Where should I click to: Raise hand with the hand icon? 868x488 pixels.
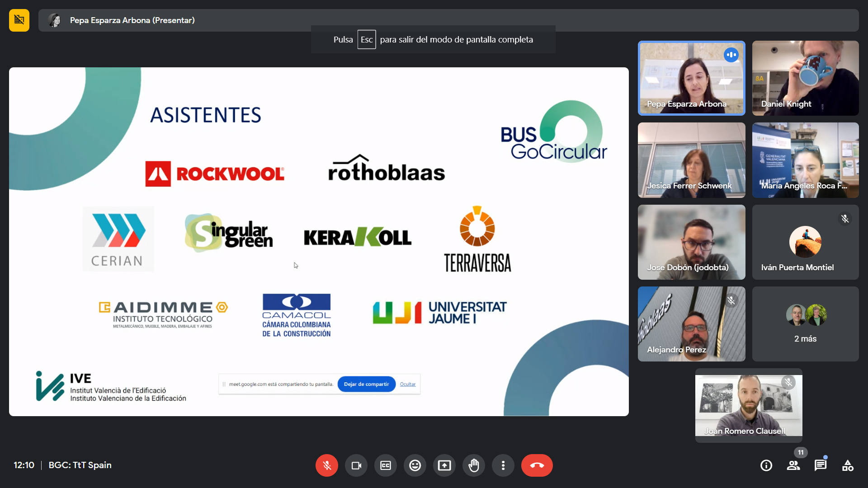point(474,465)
